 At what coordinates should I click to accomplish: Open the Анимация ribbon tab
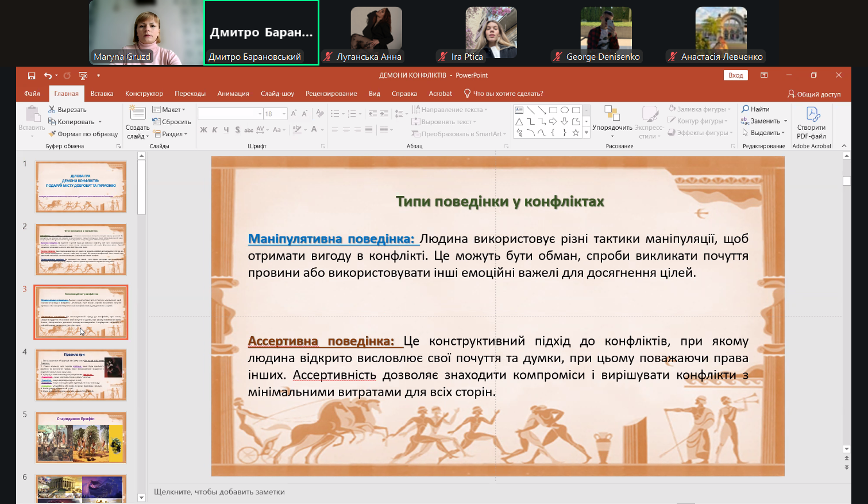click(233, 94)
